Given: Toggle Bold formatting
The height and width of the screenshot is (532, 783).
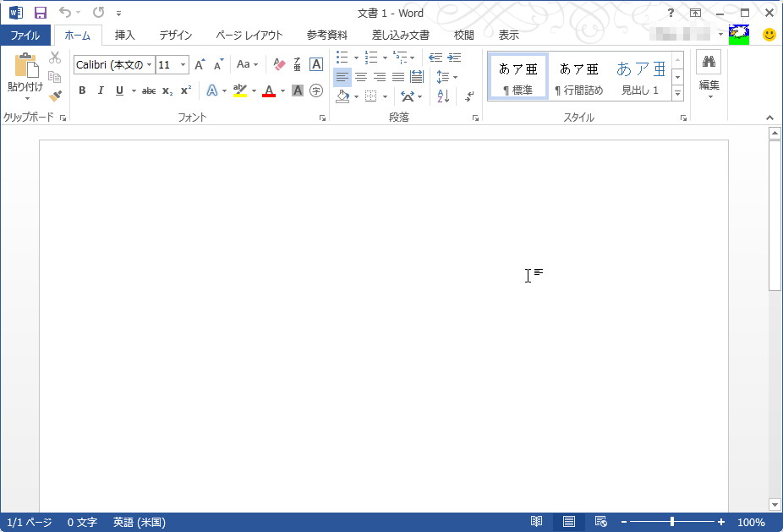Looking at the screenshot, I should coord(81,90).
